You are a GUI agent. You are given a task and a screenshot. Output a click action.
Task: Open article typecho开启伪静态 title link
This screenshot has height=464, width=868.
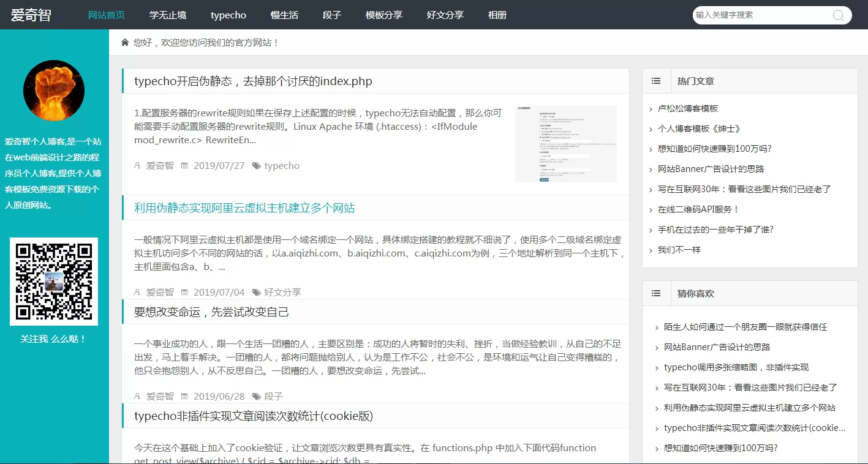(253, 81)
